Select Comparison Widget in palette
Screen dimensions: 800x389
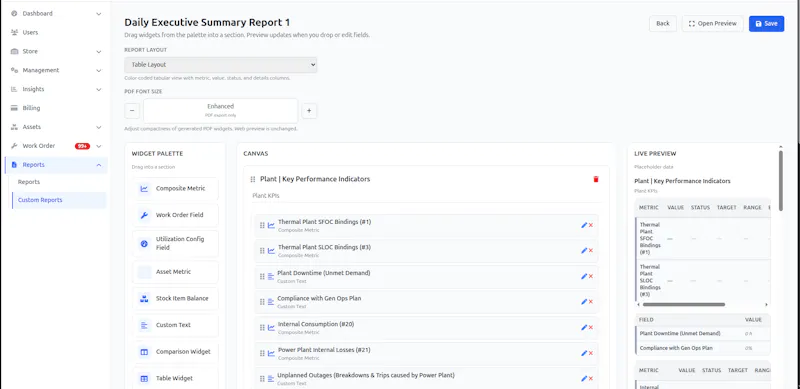tap(176, 352)
